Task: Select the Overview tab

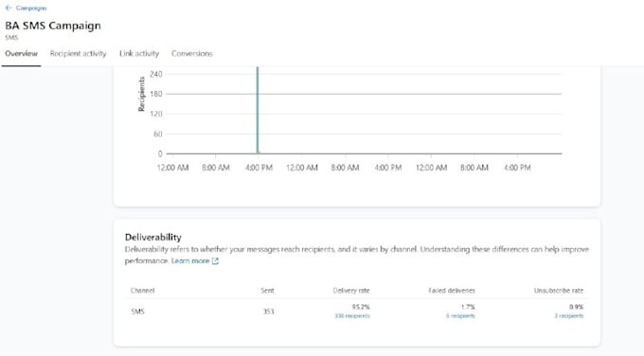Action: click(x=22, y=53)
